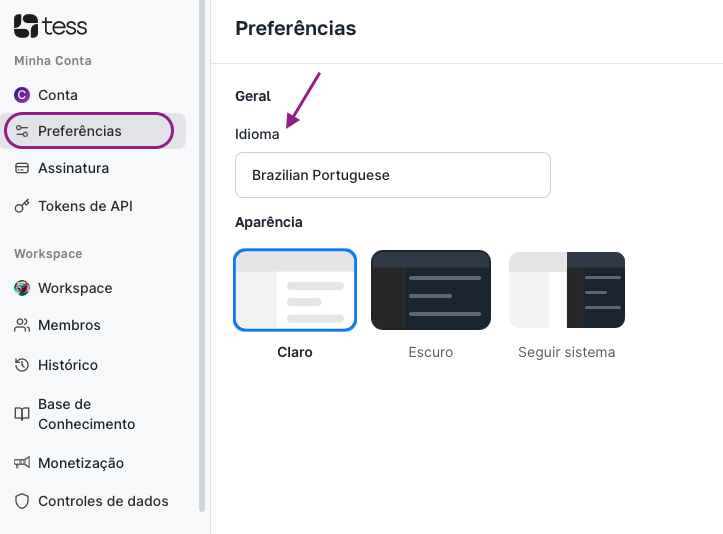Viewport: 723px width, 534px height.
Task: Click the Base de Conhecimento book icon
Action: pos(22,414)
